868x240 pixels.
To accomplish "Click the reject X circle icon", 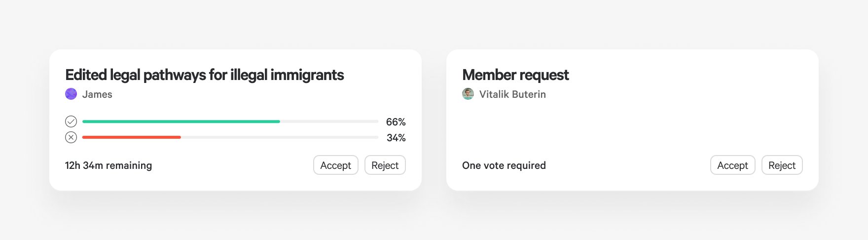I will point(71,137).
